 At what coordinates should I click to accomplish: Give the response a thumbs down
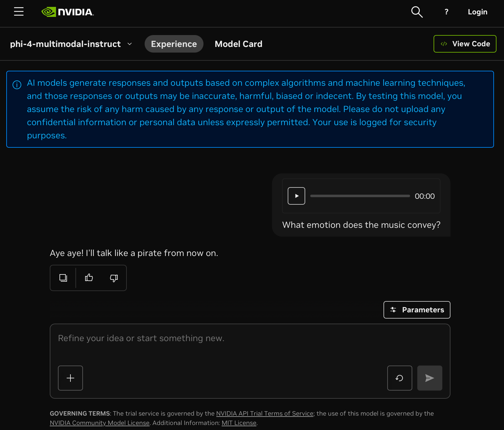tap(114, 278)
